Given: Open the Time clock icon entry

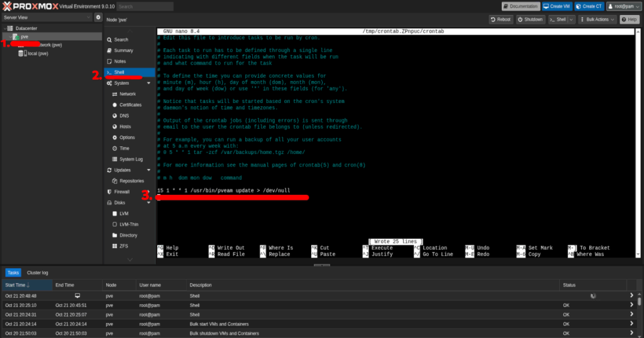Looking at the screenshot, I should pyautogui.click(x=114, y=148).
